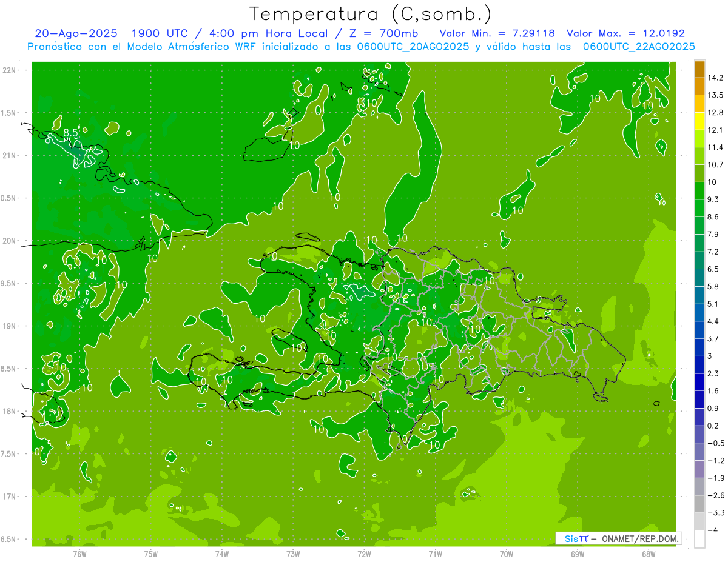Click the legend value '12.8'

tap(715, 113)
